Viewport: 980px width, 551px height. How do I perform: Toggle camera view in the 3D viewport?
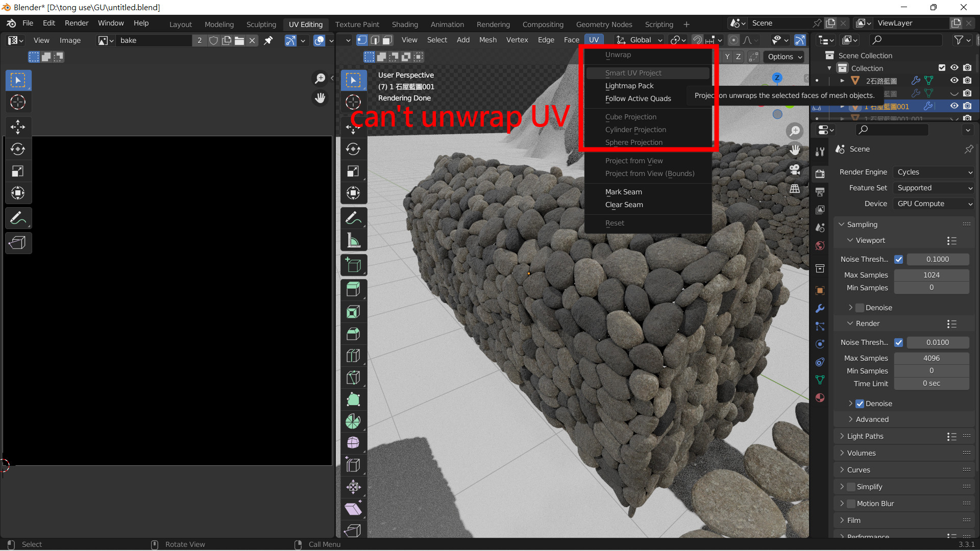tap(795, 169)
